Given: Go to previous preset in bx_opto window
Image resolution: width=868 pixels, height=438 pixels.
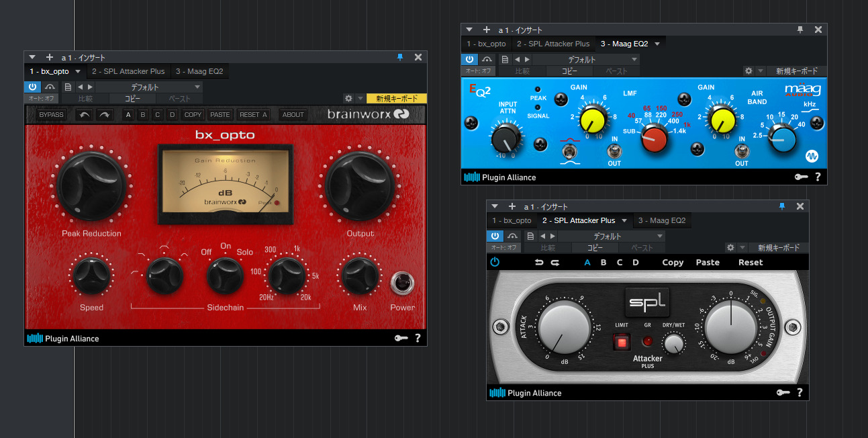Looking at the screenshot, I should click(80, 87).
